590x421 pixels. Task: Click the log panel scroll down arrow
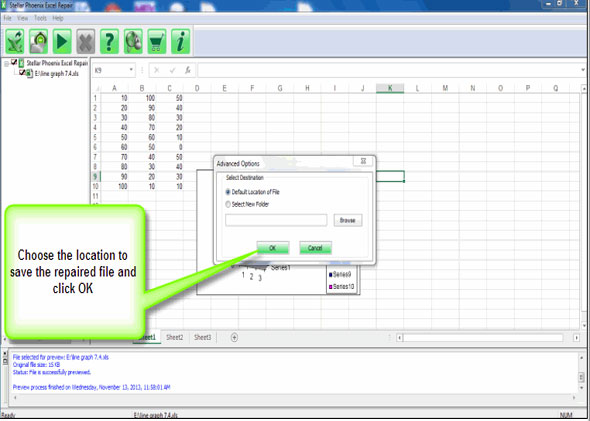pos(582,388)
